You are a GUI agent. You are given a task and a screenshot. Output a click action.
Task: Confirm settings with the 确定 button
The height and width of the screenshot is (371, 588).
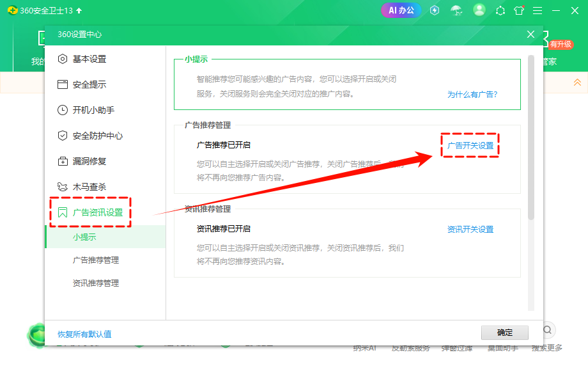click(x=504, y=333)
